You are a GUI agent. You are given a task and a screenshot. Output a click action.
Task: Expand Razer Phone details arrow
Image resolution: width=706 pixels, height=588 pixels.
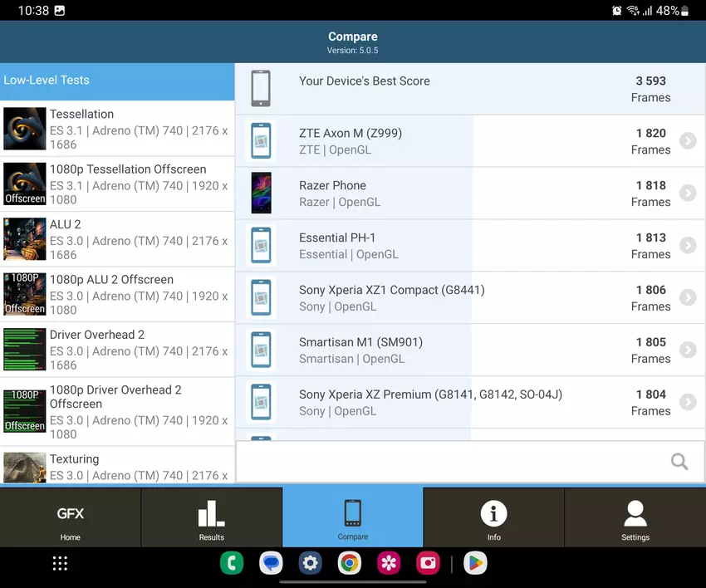pyautogui.click(x=687, y=194)
